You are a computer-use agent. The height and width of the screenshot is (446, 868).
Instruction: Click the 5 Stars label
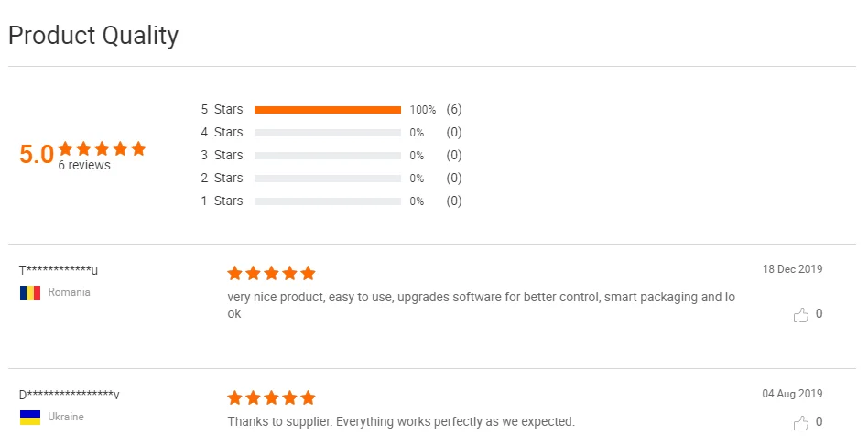click(222, 110)
